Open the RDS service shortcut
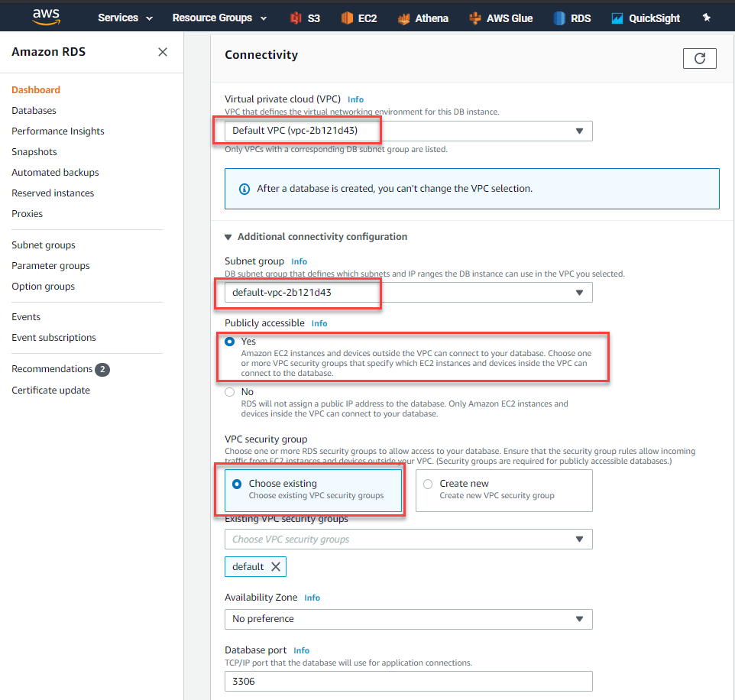This screenshot has width=735, height=700. coord(571,16)
